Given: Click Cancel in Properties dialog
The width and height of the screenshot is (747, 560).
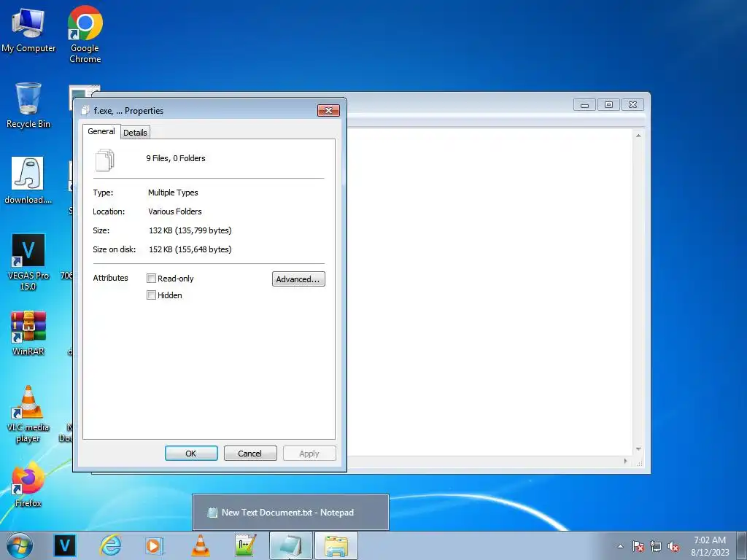Looking at the screenshot, I should [x=250, y=454].
